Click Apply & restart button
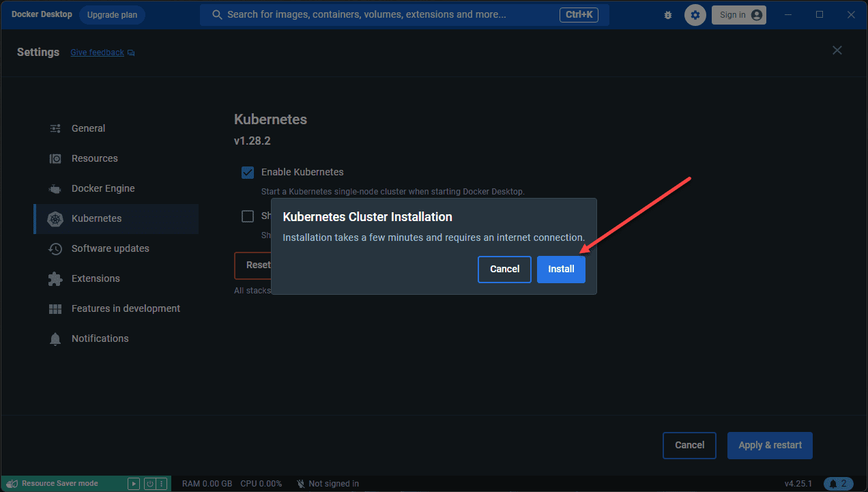 pos(770,445)
